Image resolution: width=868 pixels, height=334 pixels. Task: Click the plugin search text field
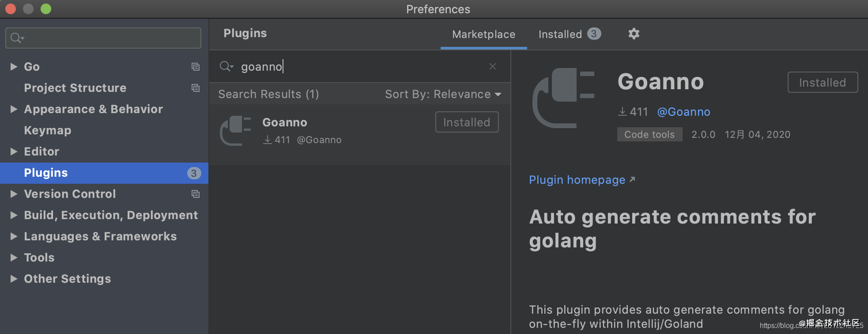(362, 66)
